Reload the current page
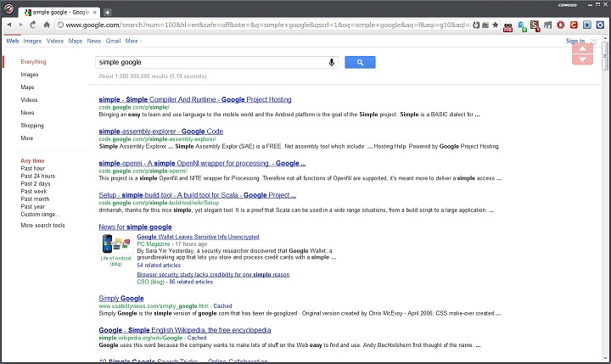The height and width of the screenshot is (364, 611). pos(33,25)
